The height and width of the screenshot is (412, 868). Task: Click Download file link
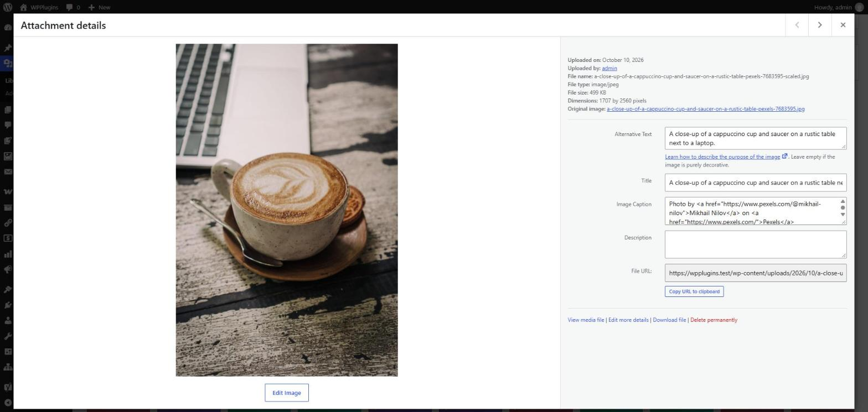(669, 320)
